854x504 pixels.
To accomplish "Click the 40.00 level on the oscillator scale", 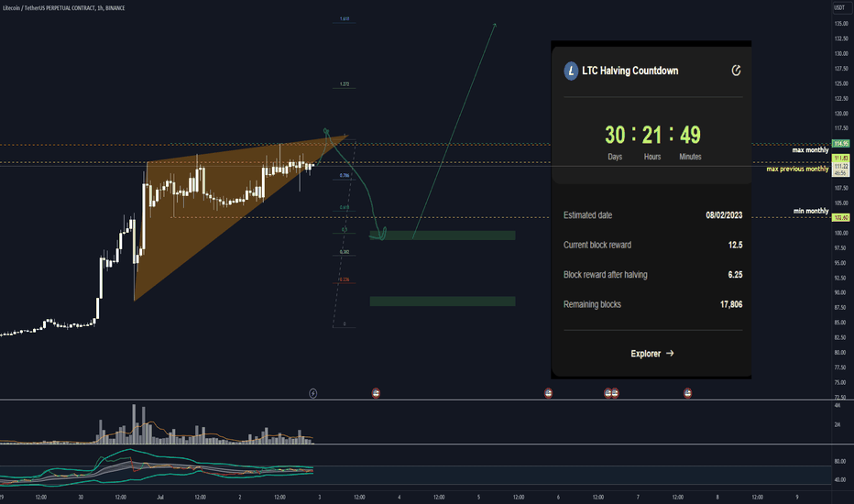I will coord(840,480).
